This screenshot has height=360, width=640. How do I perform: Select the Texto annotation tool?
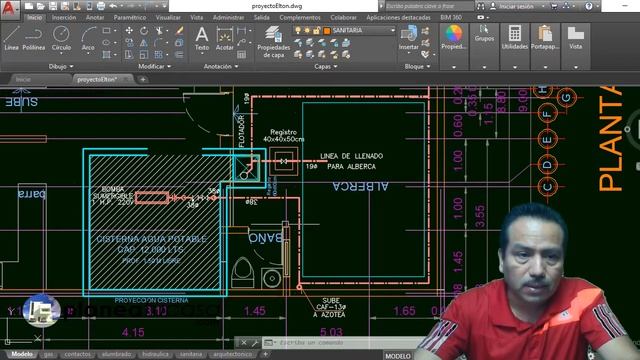pyautogui.click(x=202, y=38)
